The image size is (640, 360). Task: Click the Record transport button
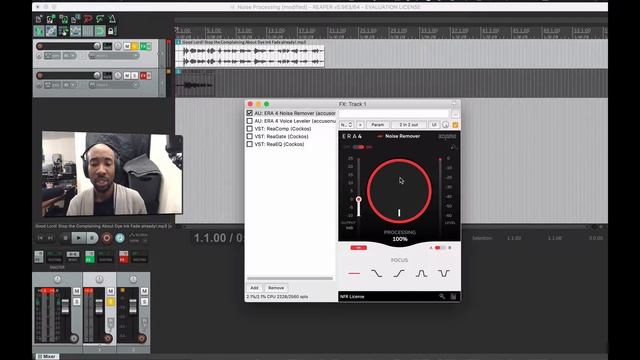pyautogui.click(x=107, y=238)
